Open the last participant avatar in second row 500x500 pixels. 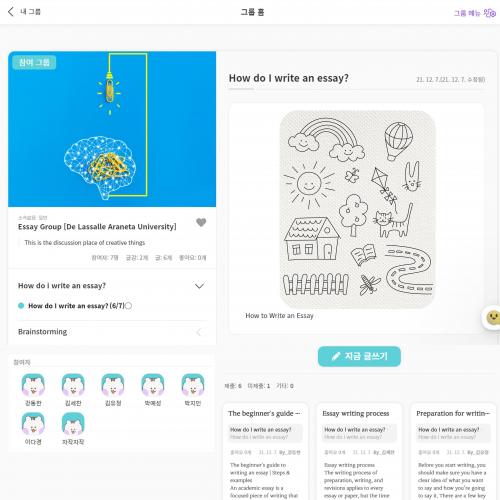click(x=73, y=424)
